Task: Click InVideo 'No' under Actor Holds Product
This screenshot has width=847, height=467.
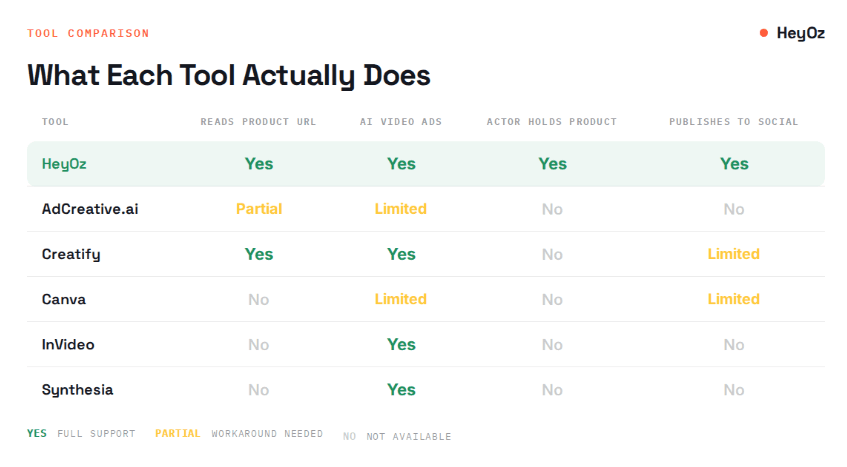Action: [x=552, y=344]
